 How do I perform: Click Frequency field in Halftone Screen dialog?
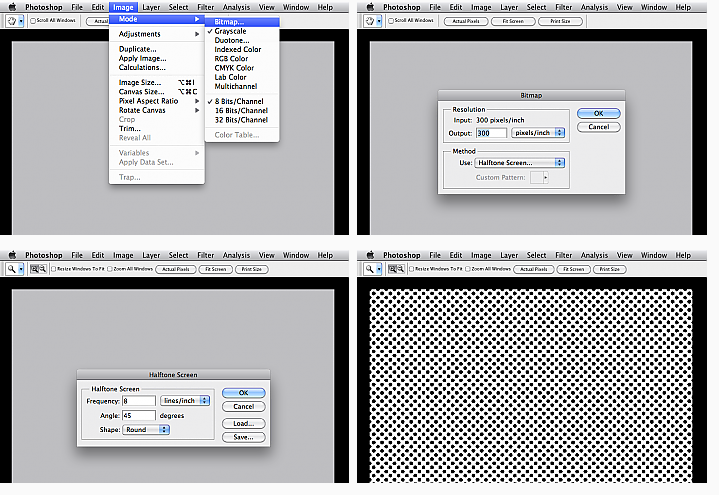click(139, 401)
